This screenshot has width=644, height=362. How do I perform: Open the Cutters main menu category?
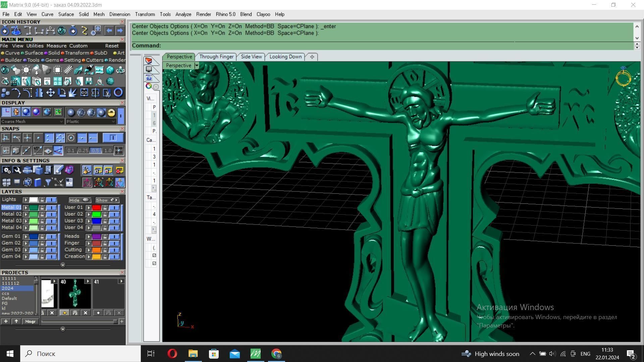[x=93, y=60]
